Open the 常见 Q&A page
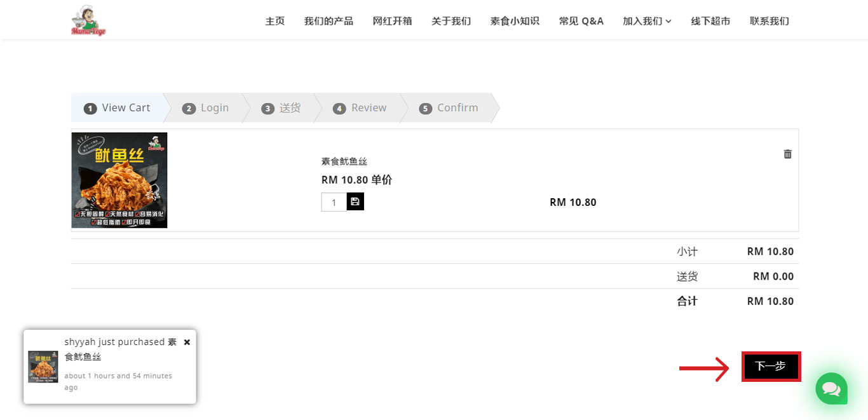Viewport: 868px width, 420px height. coord(581,21)
